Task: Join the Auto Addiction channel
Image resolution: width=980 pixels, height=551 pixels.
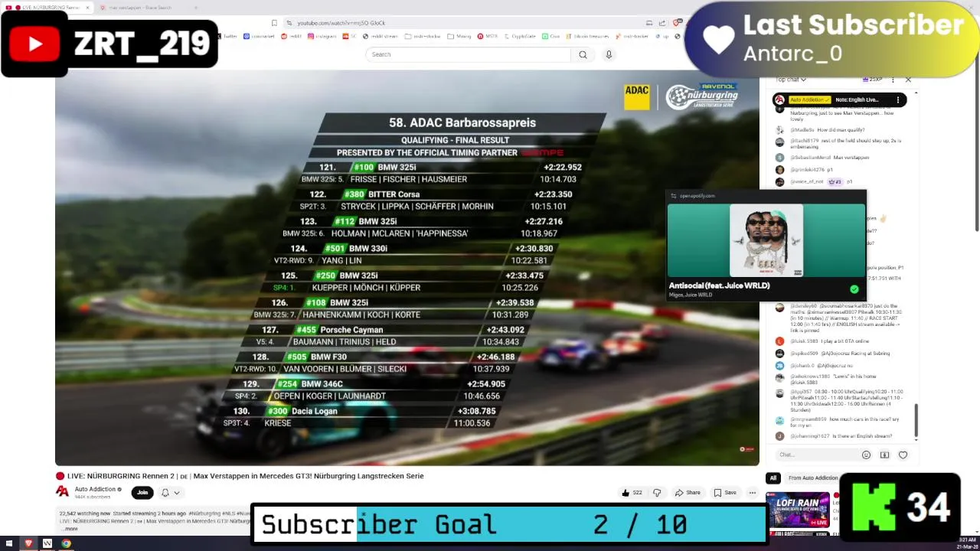Action: [x=142, y=493]
